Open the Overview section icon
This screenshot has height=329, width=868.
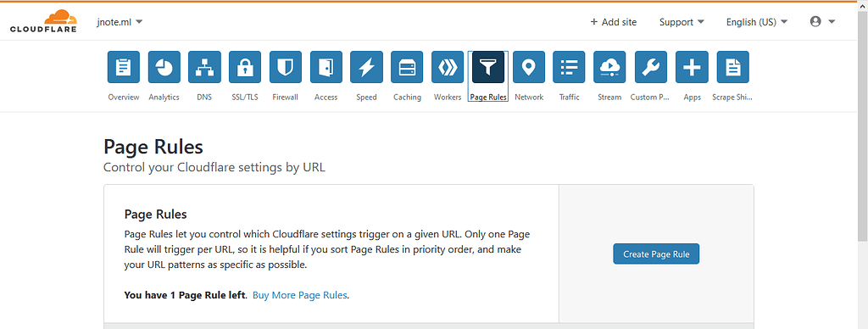(124, 67)
